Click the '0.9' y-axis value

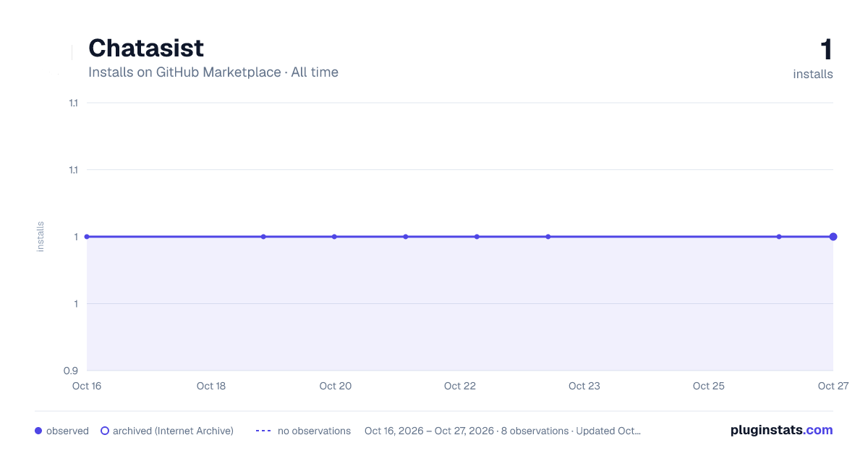pyautogui.click(x=71, y=371)
